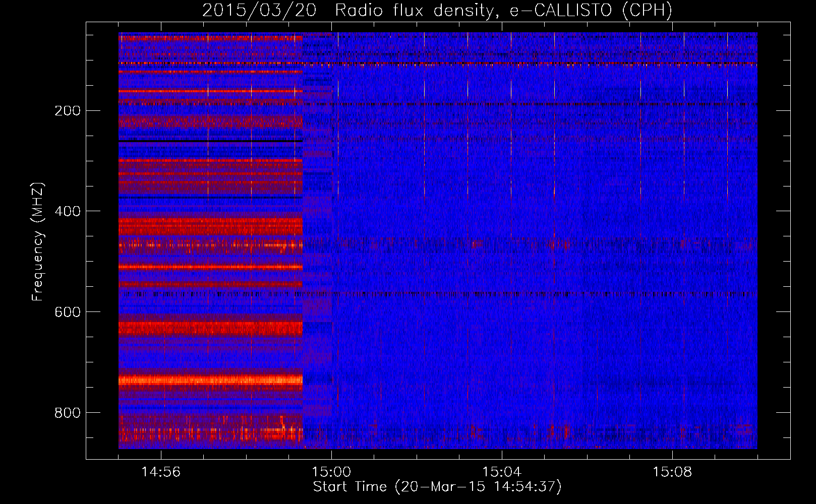Click the 'Frequency (MHZ)' axis label

pos(38,241)
